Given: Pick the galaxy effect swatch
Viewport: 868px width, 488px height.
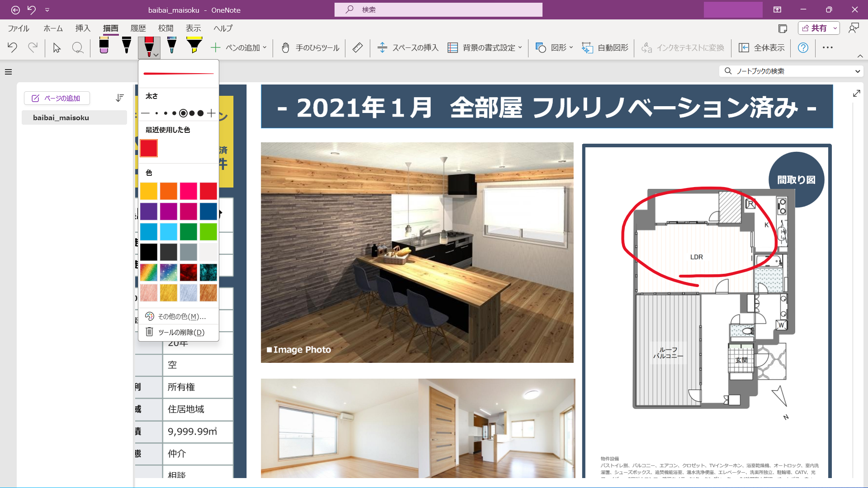Looking at the screenshot, I should 169,272.
